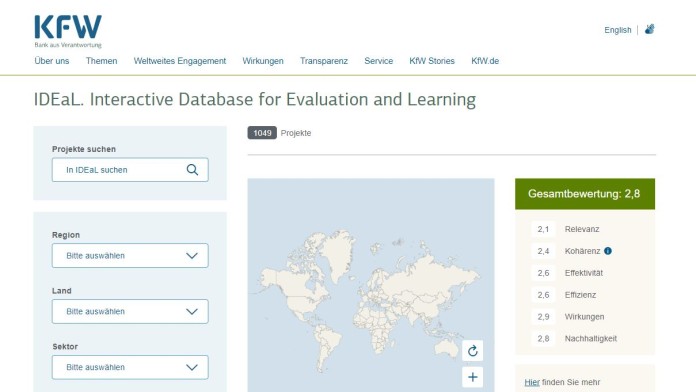Image resolution: width=696 pixels, height=392 pixels.
Task: Switch language to English
Action: click(617, 30)
